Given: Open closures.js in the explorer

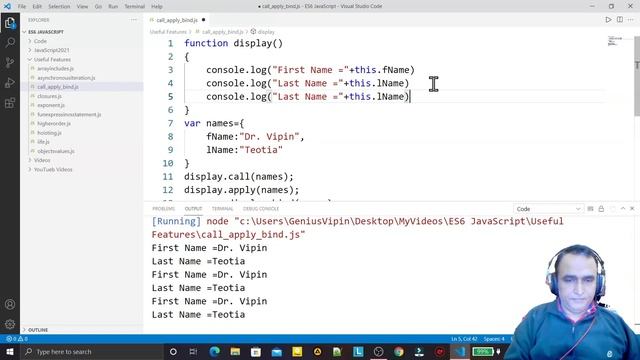Looking at the screenshot, I should [49, 96].
